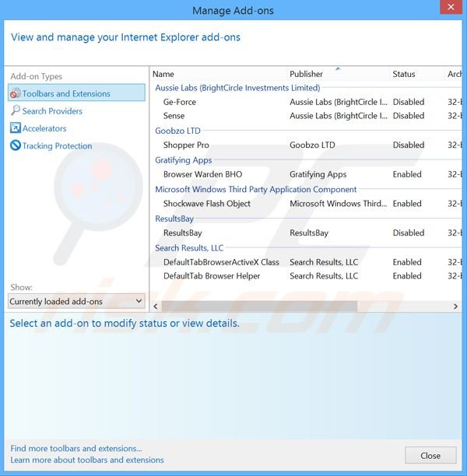Click the ResultsBay group header
Screen dimensions: 467x476
click(x=174, y=219)
